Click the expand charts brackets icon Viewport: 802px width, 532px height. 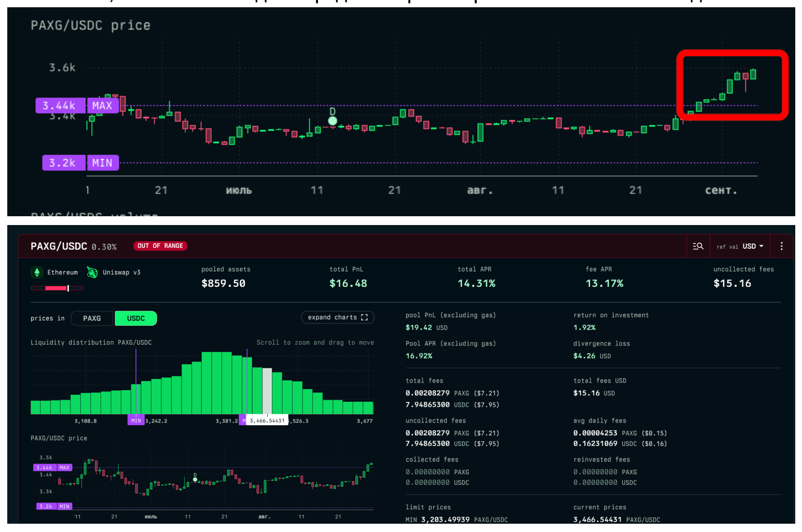[364, 317]
